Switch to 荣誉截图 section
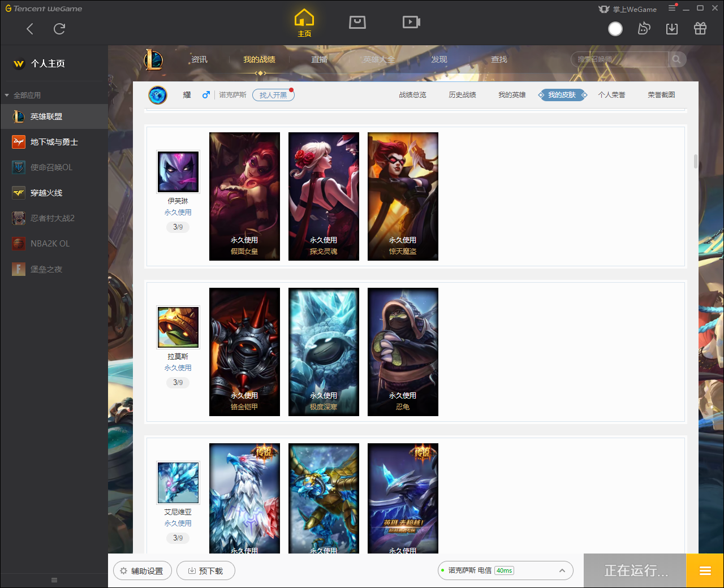724x588 pixels. click(x=661, y=95)
